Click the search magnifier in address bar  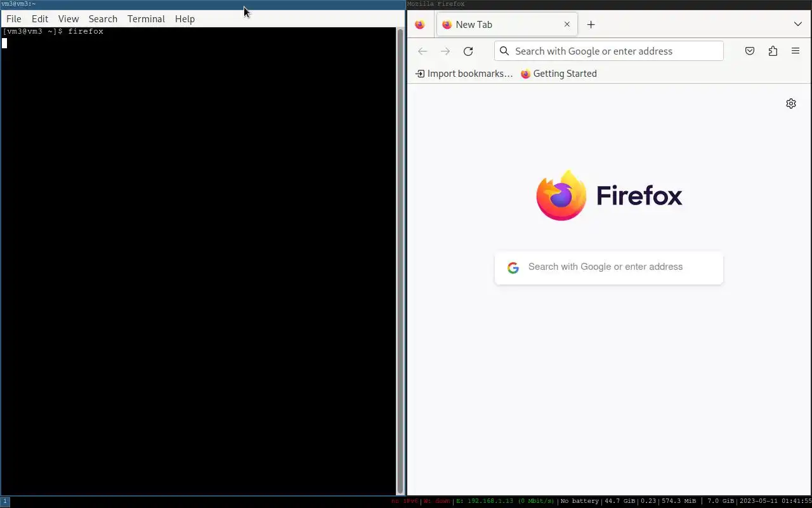(x=504, y=51)
